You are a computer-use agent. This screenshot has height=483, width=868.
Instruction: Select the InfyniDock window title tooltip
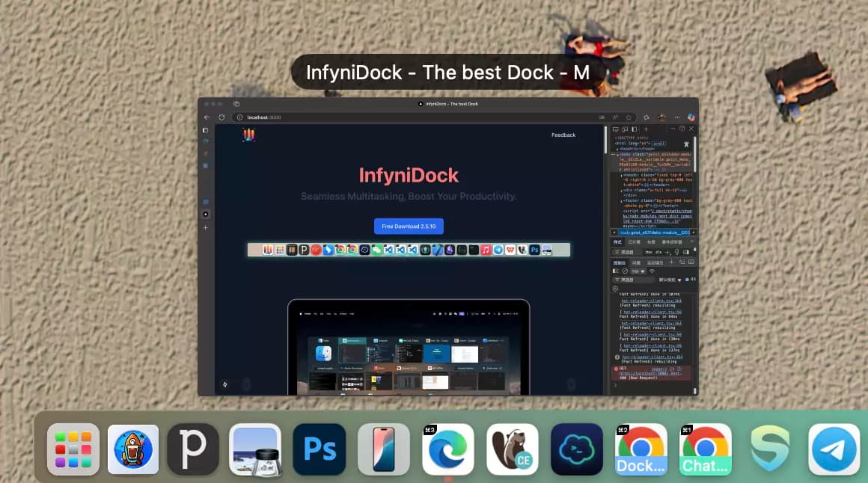[447, 72]
